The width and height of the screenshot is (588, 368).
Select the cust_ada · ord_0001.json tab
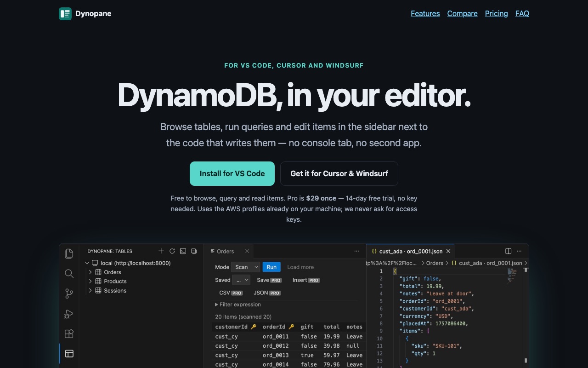pos(411,251)
